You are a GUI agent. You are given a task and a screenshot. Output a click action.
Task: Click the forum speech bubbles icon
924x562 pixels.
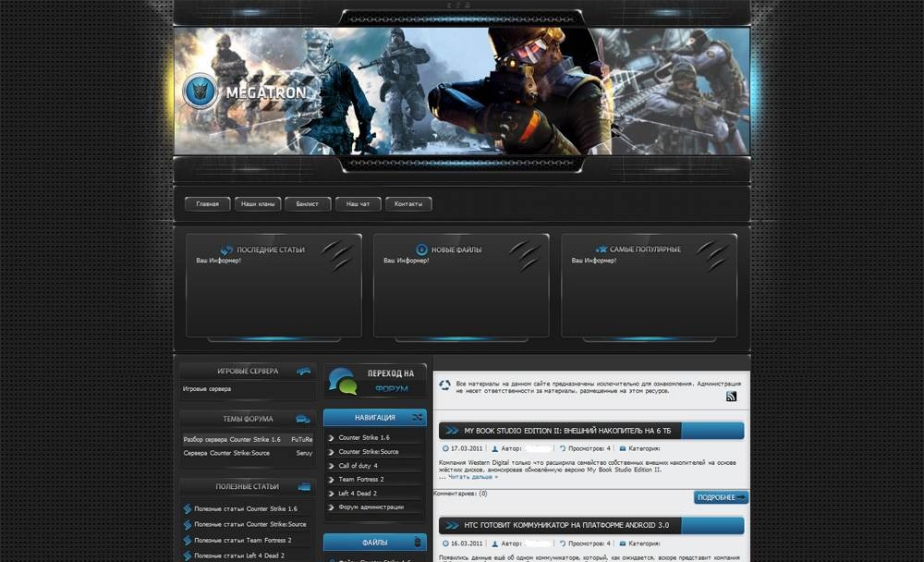point(343,381)
